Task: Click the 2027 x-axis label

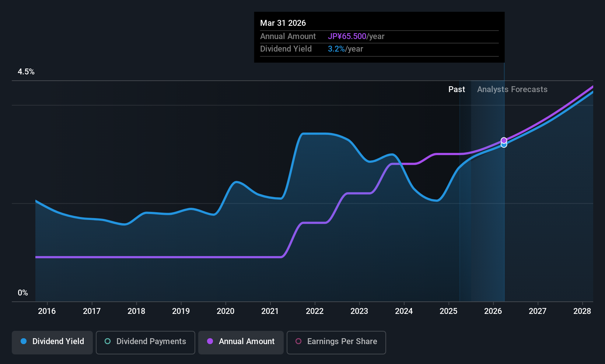Action: coord(538,311)
